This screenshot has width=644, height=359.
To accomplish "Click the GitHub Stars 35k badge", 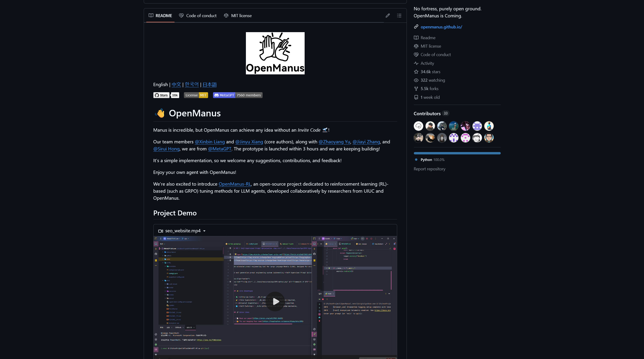I will click(166, 95).
